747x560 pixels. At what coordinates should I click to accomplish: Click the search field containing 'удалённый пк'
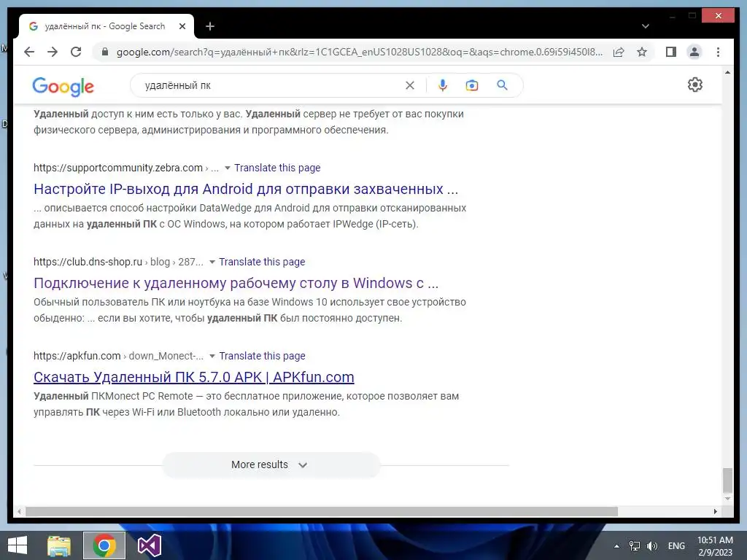(x=271, y=85)
